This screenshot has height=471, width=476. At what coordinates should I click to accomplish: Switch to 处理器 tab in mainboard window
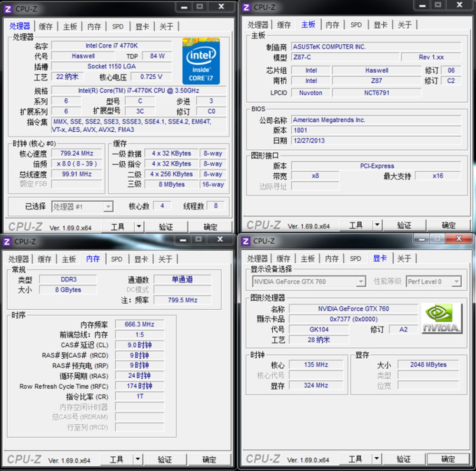click(x=258, y=25)
